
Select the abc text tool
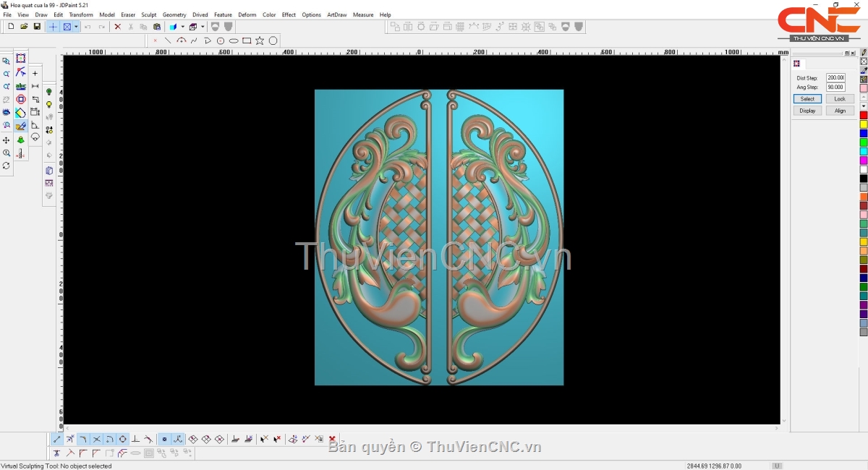coord(20,86)
